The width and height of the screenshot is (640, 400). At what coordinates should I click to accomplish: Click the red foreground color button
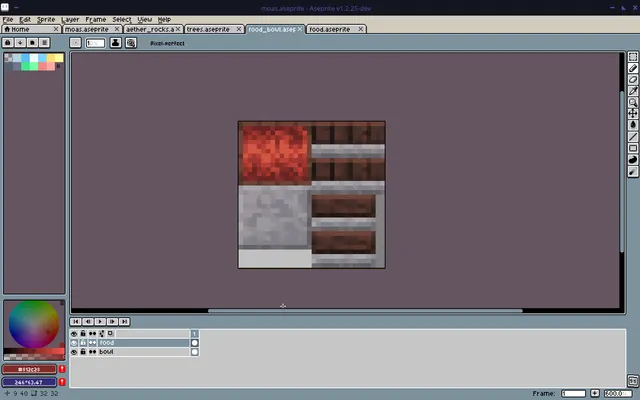coord(29,369)
